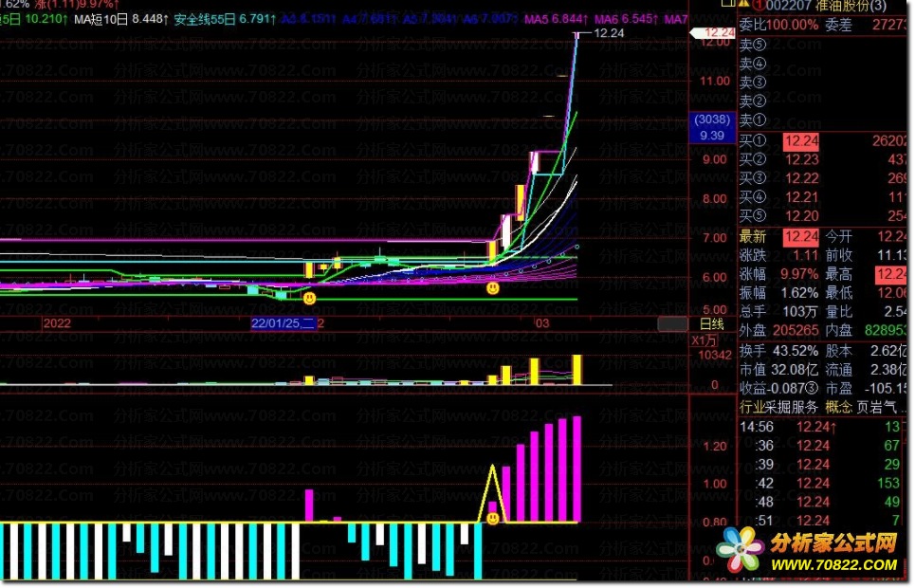The width and height of the screenshot is (915, 588).
Task: Select the 卖① order row
Action: coord(823,120)
